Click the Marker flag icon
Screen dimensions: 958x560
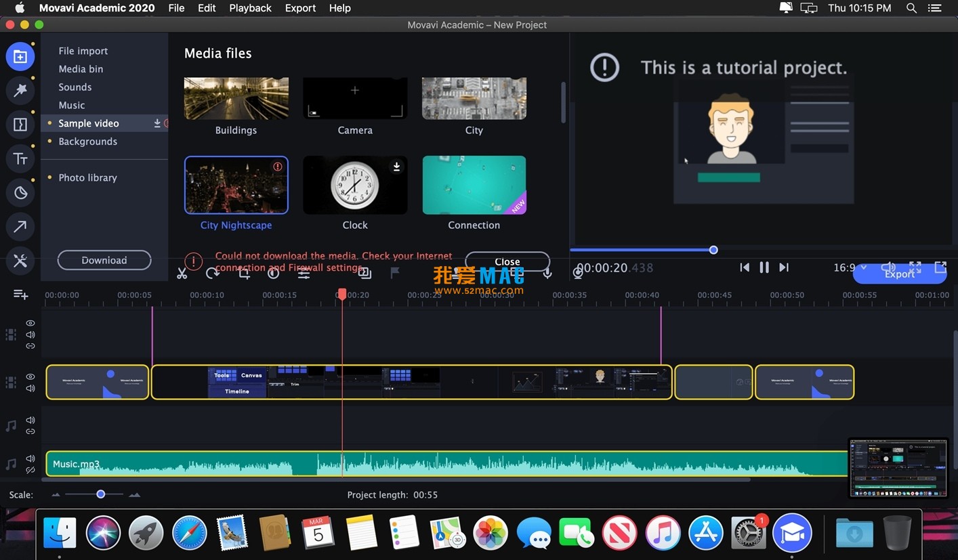[x=395, y=273]
